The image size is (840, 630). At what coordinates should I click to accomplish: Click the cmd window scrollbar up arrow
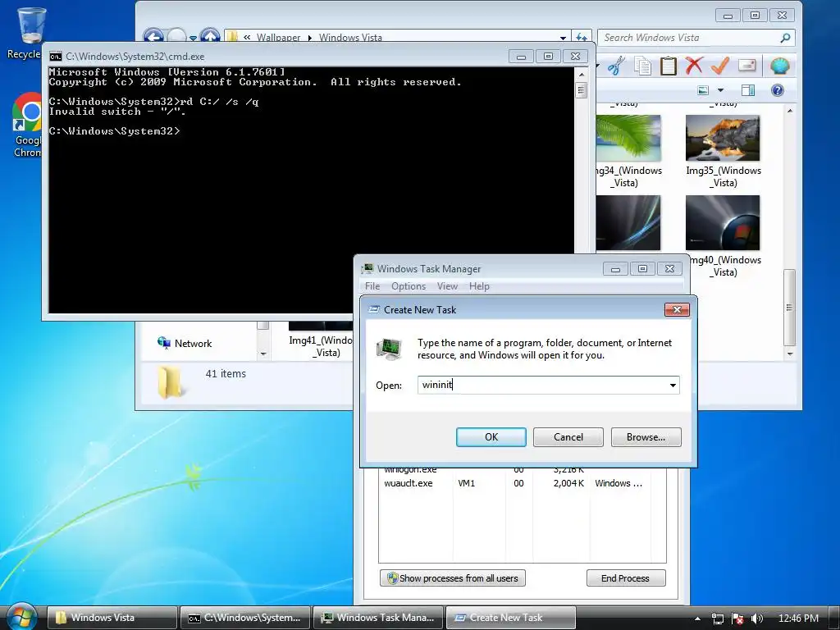coord(582,73)
